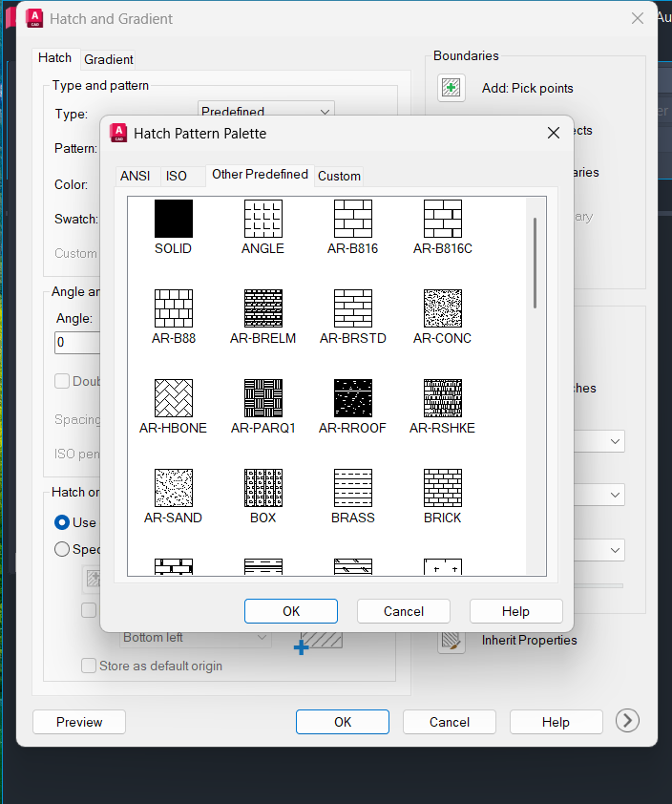This screenshot has width=672, height=804.
Task: Click OK in Hatch Pattern Palette
Action: pyautogui.click(x=291, y=611)
